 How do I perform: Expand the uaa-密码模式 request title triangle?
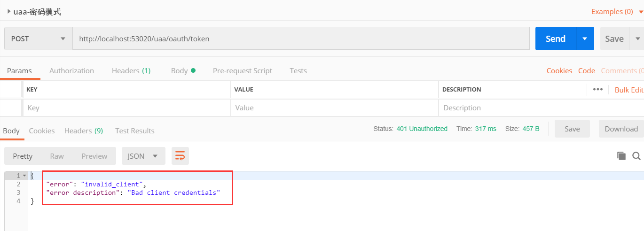pos(8,11)
